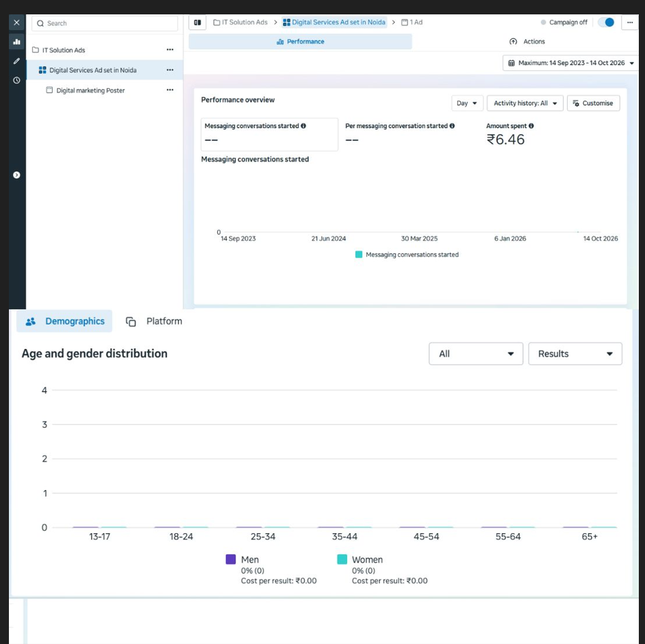Open the Results metric dropdown

point(575,354)
